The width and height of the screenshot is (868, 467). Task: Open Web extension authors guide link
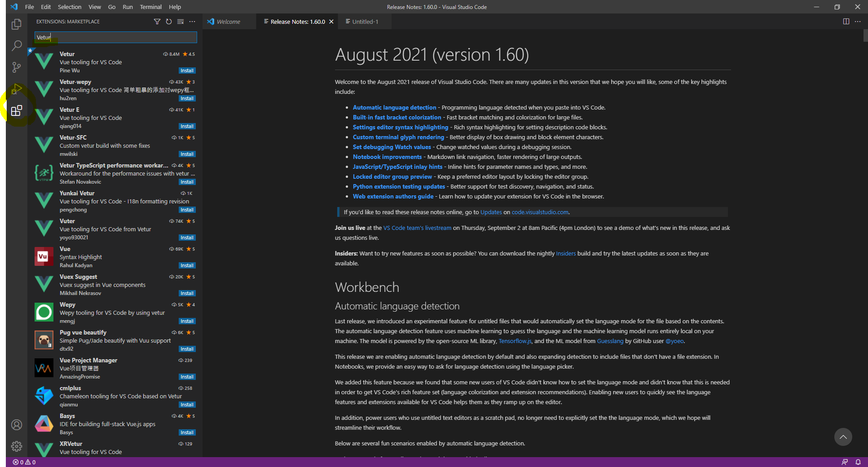click(x=393, y=196)
